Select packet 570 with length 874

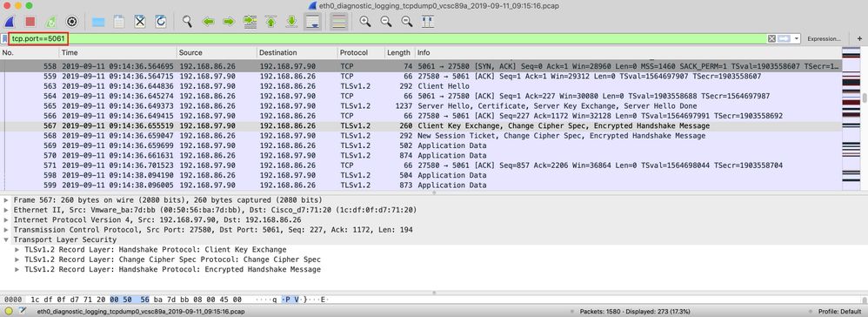[420, 156]
